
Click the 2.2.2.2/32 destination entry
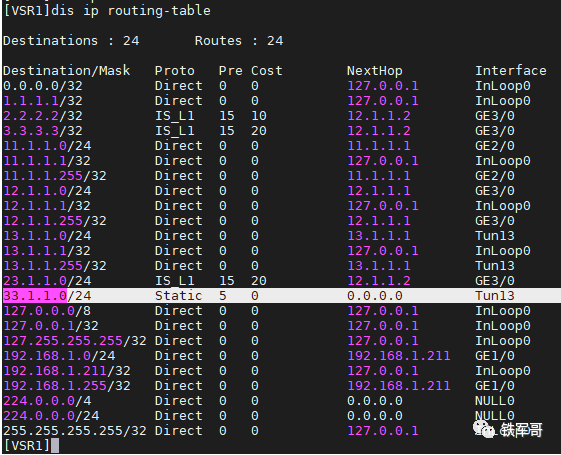tap(43, 116)
